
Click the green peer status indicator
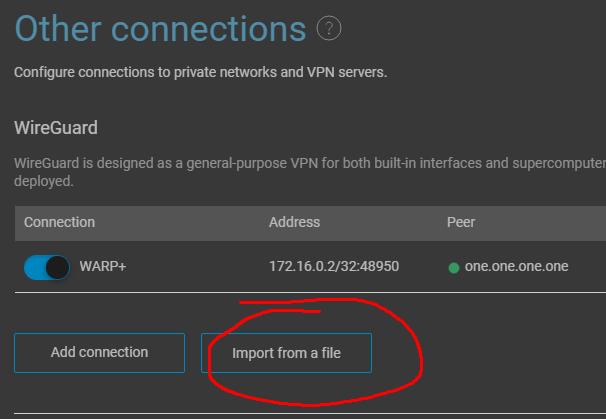(x=454, y=267)
